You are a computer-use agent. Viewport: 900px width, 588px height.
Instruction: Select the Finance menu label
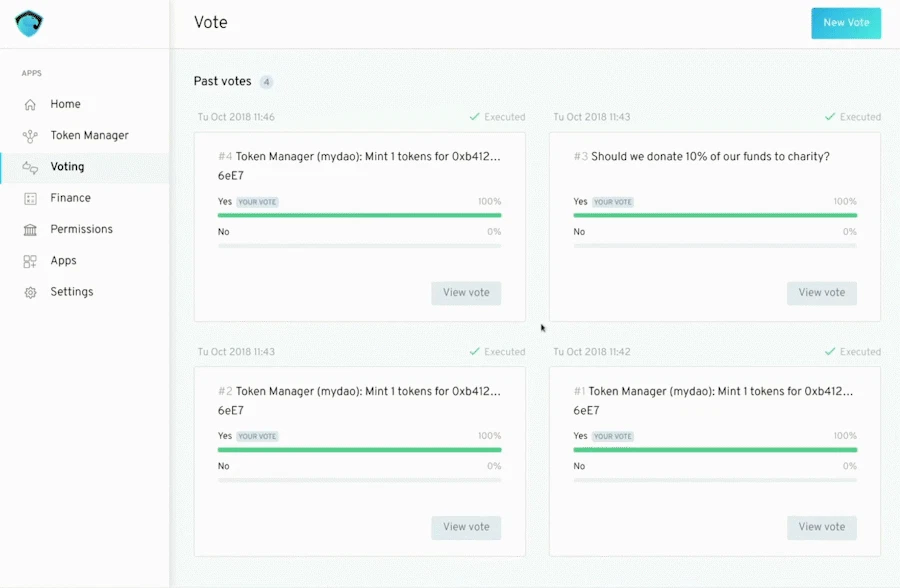click(x=71, y=198)
